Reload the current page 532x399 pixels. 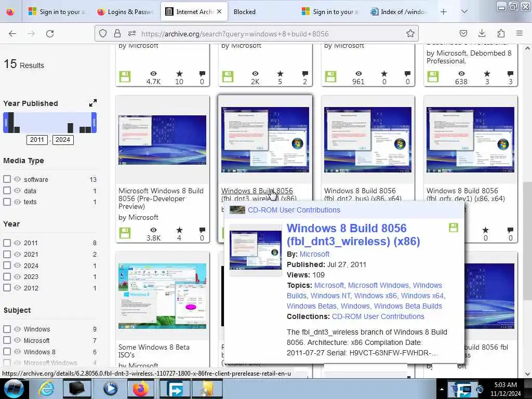pyautogui.click(x=50, y=34)
